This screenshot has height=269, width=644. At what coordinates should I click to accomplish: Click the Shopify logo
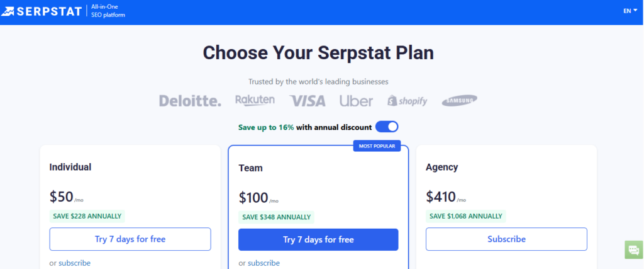408,101
